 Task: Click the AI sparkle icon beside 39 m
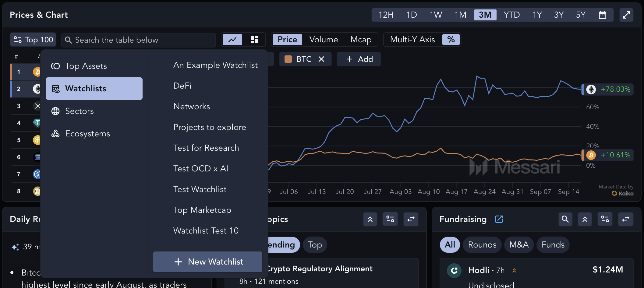15,247
